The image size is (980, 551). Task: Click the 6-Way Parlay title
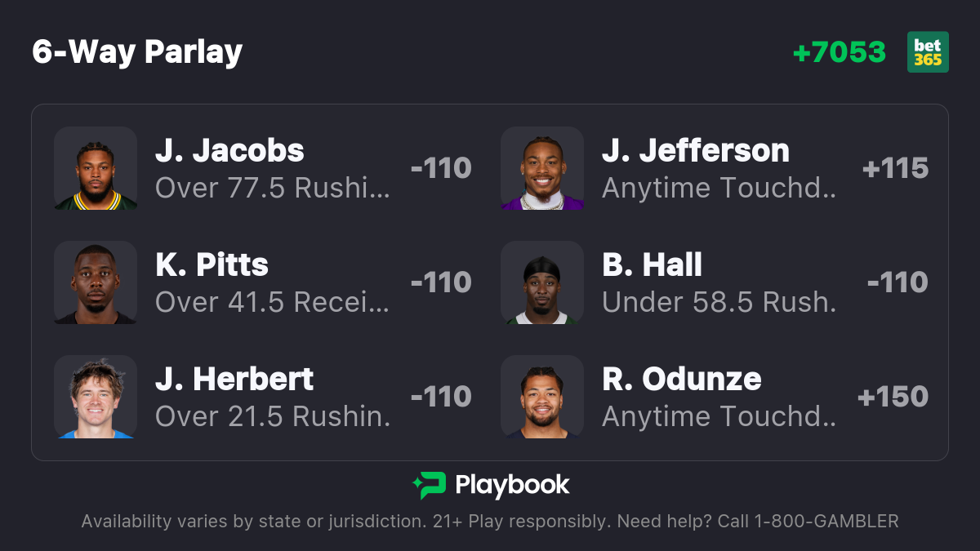pyautogui.click(x=137, y=52)
